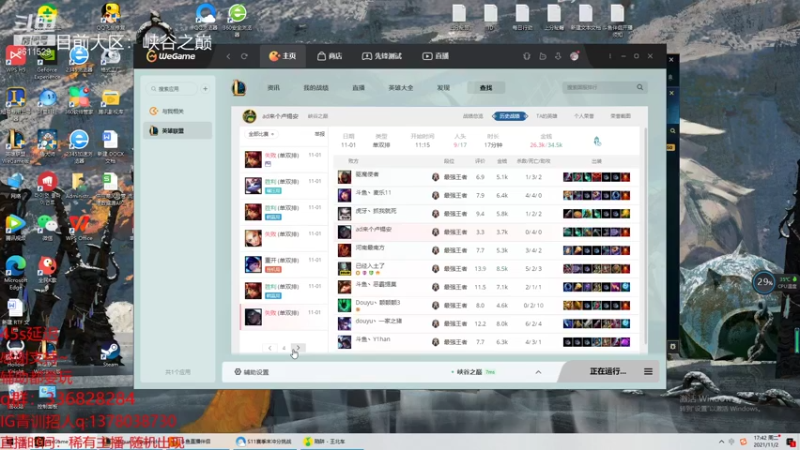This screenshot has height=450, width=800.
Task: Click player name 斗鱼丶Y1han
Action: [x=373, y=339]
